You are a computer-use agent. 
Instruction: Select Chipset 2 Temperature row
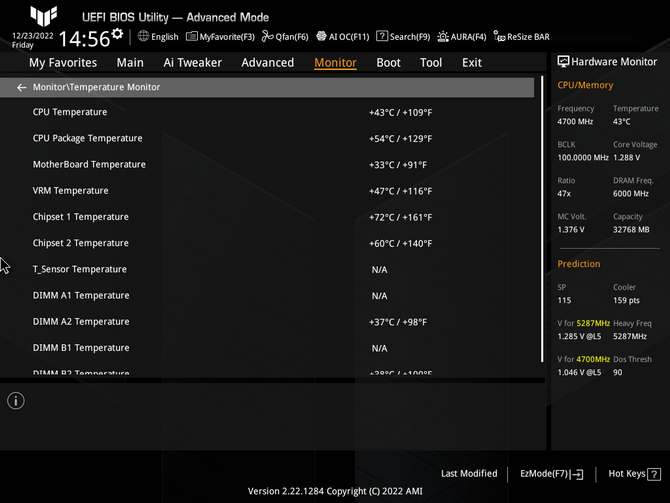pyautogui.click(x=267, y=243)
